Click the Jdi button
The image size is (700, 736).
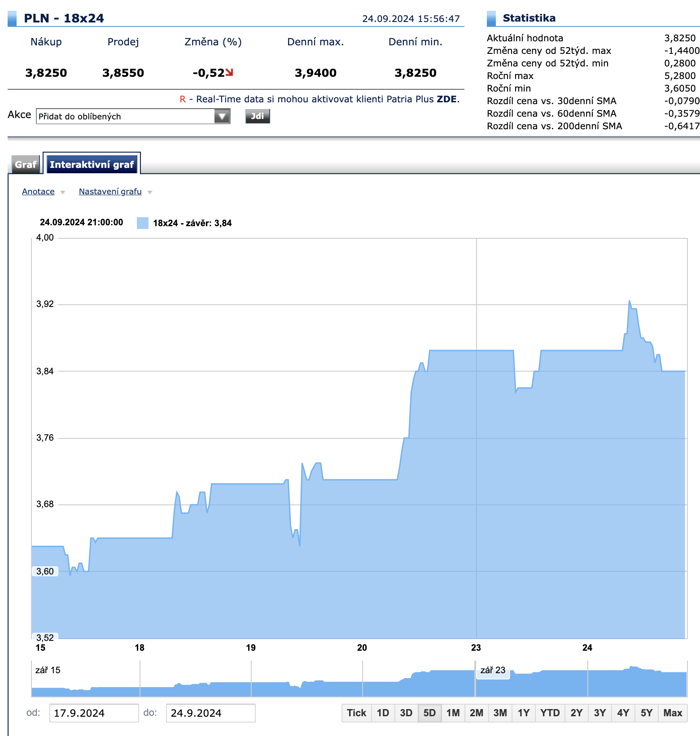[x=257, y=116]
